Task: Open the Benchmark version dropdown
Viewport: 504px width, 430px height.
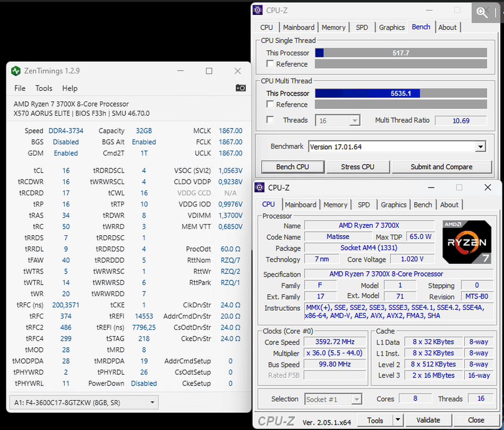Action: click(x=480, y=147)
